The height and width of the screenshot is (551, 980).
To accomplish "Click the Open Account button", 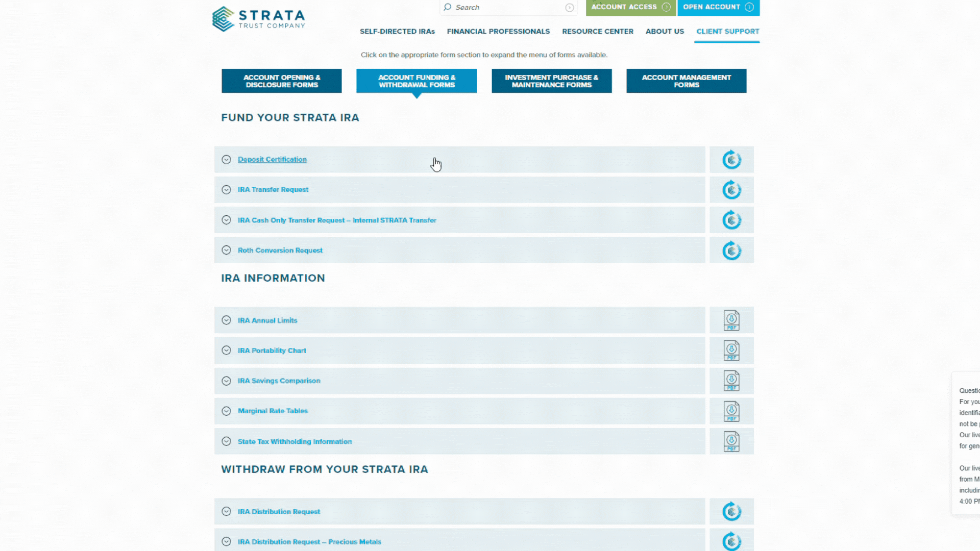I will tap(718, 7).
